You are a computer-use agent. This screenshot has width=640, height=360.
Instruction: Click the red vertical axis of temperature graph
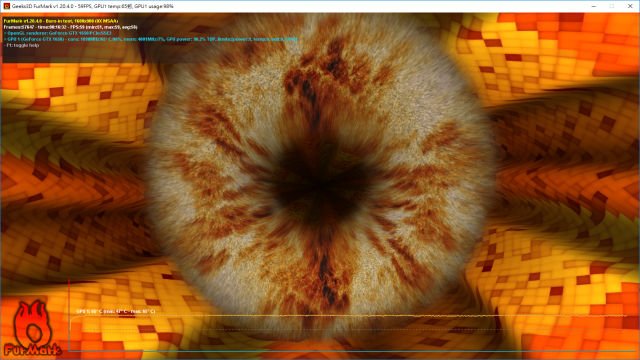coord(69,315)
